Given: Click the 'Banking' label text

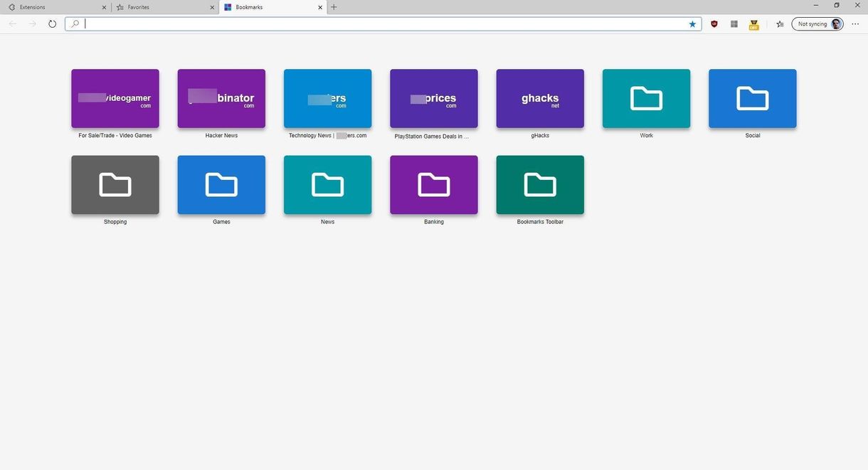Looking at the screenshot, I should [x=434, y=222].
